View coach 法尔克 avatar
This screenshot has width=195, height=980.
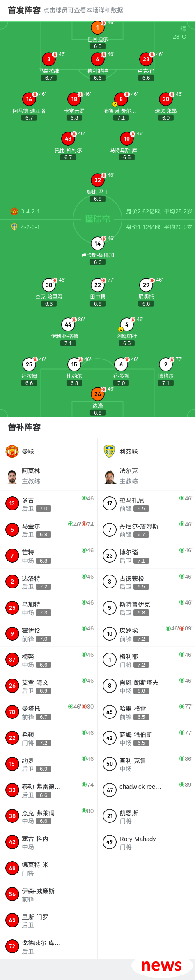click(x=109, y=477)
